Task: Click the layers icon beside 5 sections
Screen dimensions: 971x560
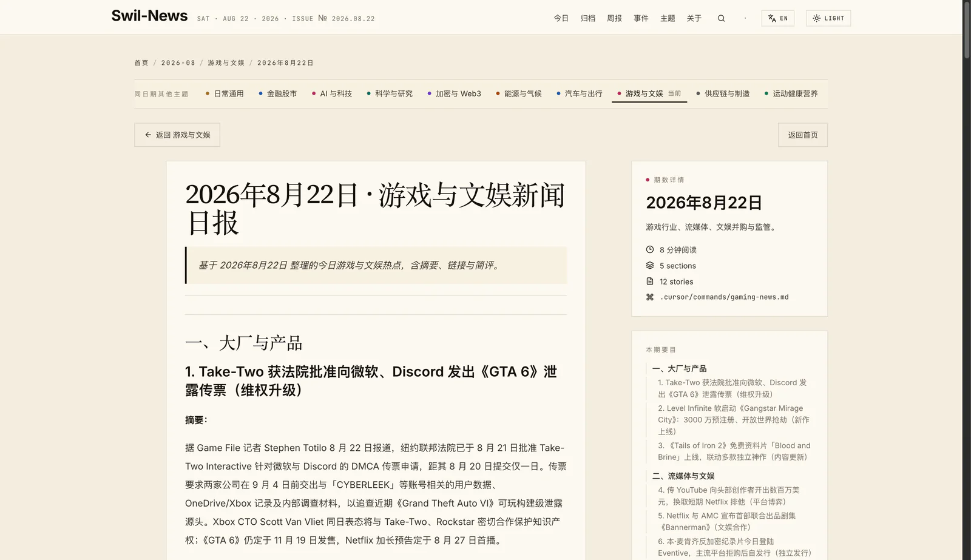Action: click(x=650, y=266)
